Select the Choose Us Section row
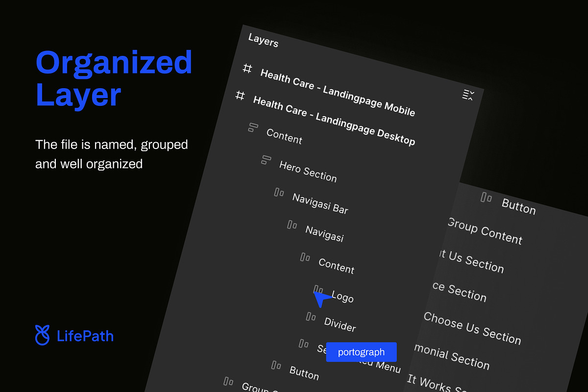Image resolution: width=588 pixels, height=392 pixels. 472,328
